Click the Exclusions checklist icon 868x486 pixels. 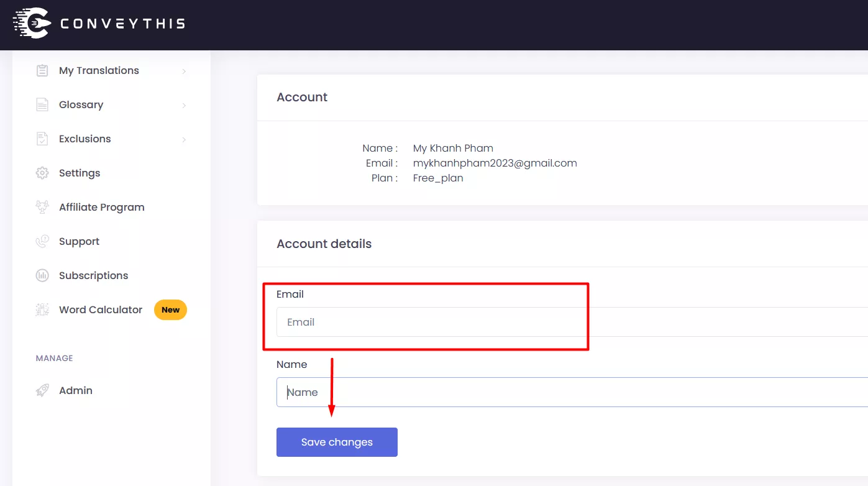point(42,139)
